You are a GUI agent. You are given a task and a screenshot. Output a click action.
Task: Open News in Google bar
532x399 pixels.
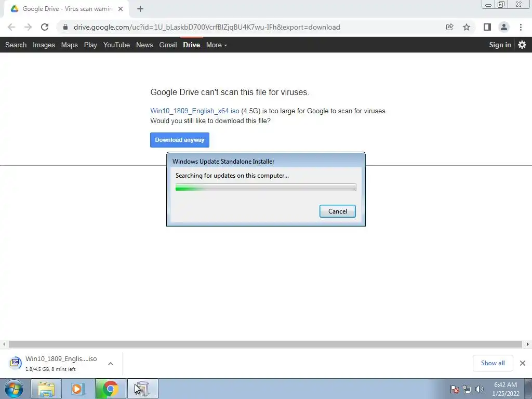144,45
